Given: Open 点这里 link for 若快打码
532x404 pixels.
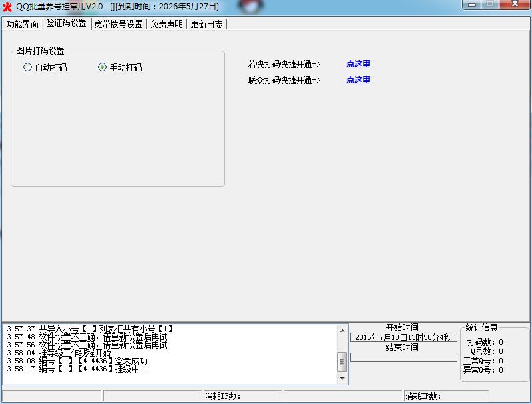Looking at the screenshot, I should (358, 64).
